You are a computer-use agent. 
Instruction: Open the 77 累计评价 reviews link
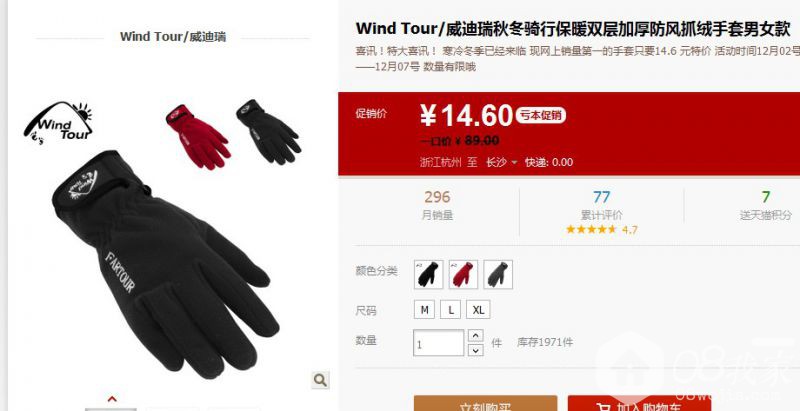coord(602,206)
